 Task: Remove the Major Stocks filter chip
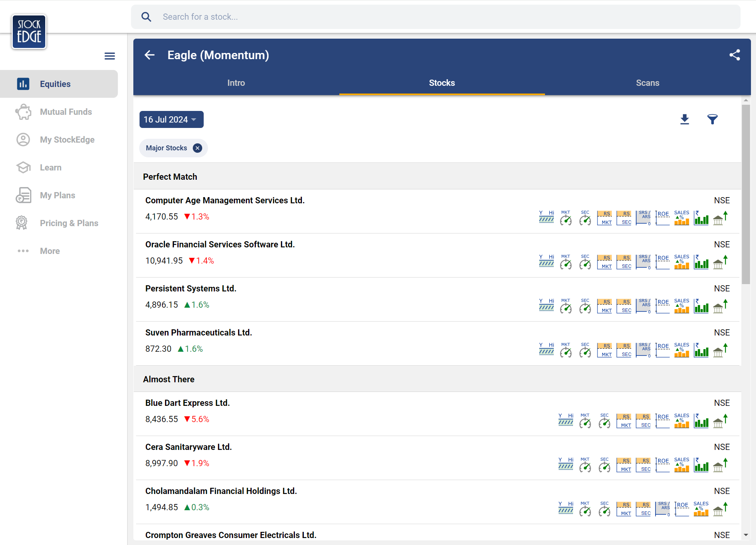[x=198, y=148]
